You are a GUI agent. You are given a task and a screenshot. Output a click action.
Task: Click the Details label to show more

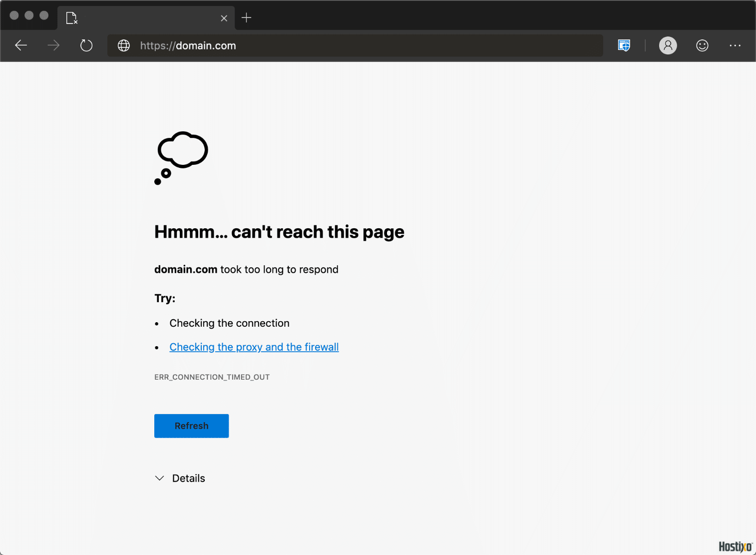tap(188, 478)
